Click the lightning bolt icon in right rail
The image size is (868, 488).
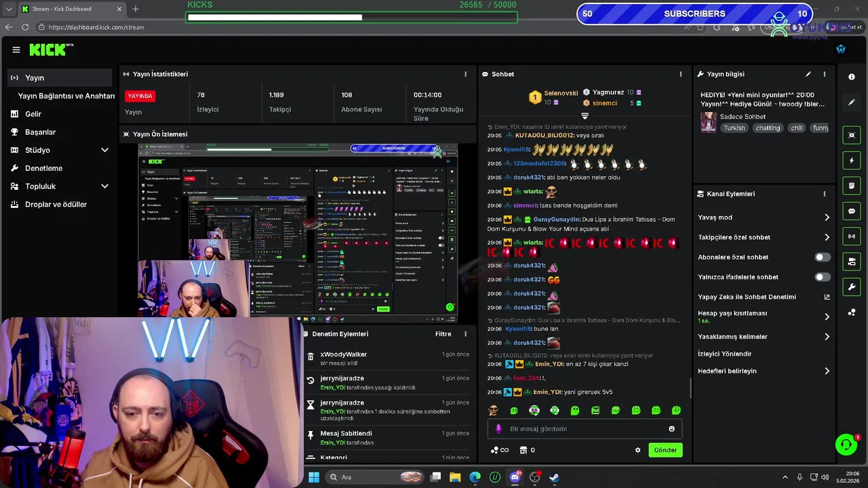click(x=852, y=161)
